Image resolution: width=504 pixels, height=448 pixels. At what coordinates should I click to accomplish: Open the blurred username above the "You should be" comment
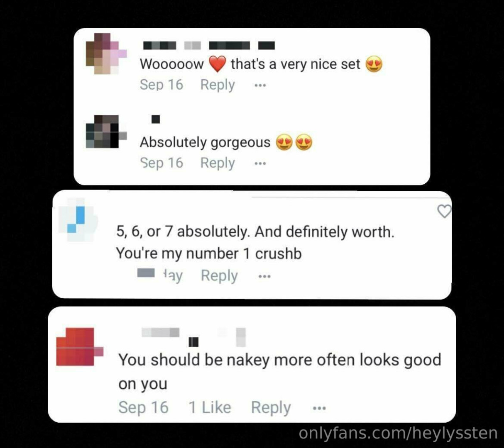click(x=193, y=336)
